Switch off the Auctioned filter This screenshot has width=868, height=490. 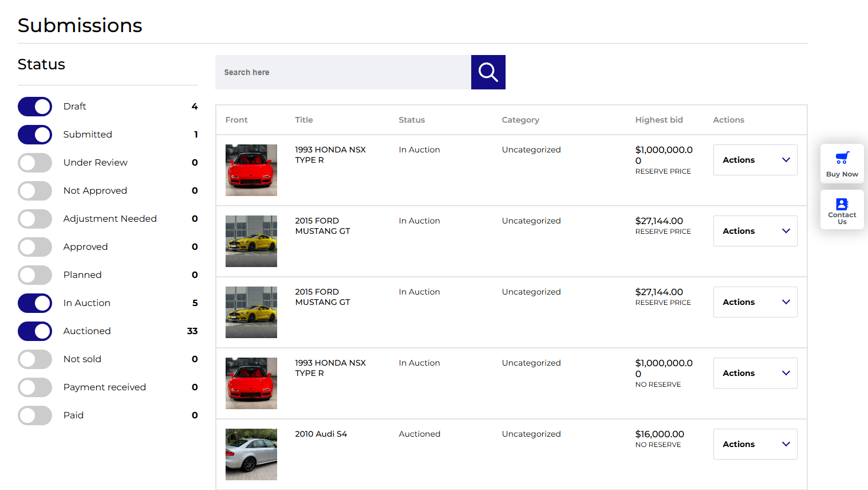(35, 331)
